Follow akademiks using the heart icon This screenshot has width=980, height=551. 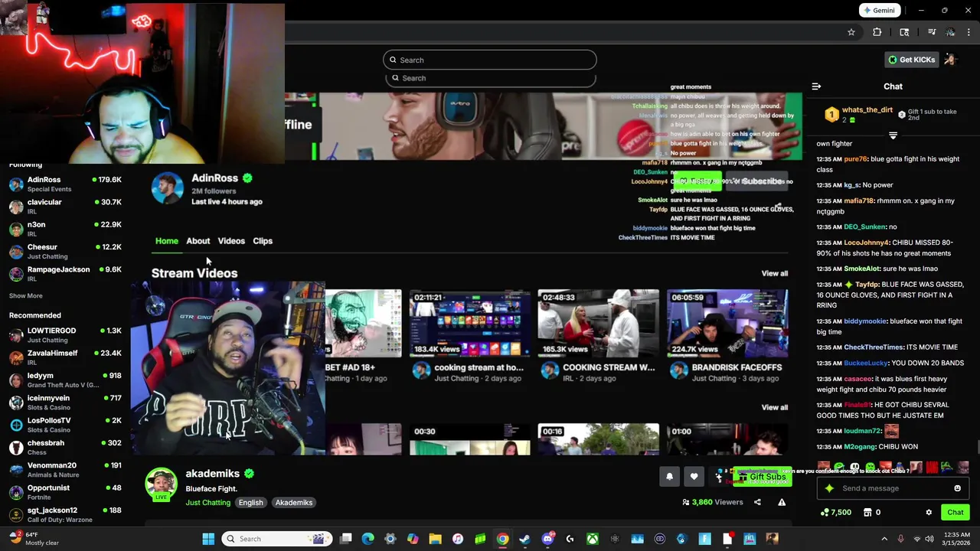(694, 477)
